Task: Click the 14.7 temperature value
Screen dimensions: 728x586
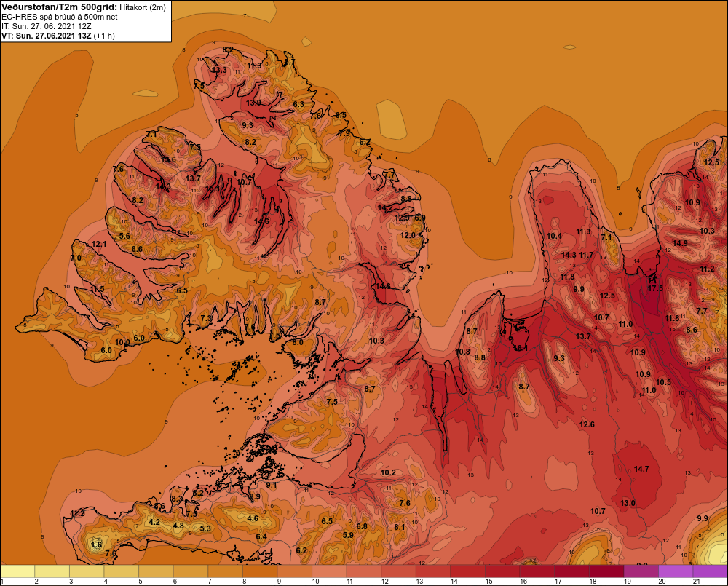Action: [641, 469]
